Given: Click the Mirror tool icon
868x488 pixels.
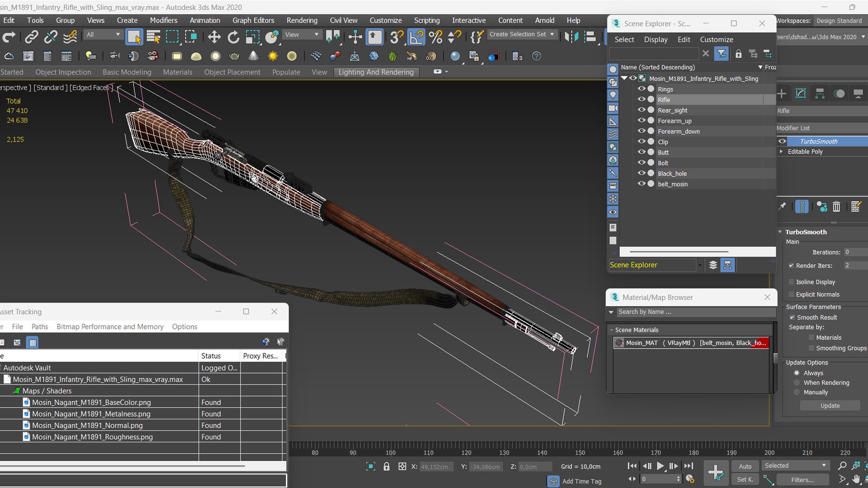Looking at the screenshot, I should coord(571,37).
